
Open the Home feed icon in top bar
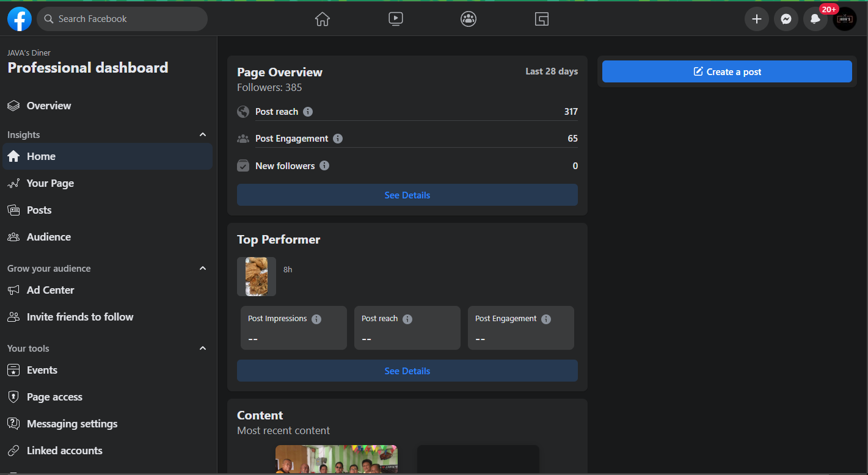pyautogui.click(x=323, y=19)
